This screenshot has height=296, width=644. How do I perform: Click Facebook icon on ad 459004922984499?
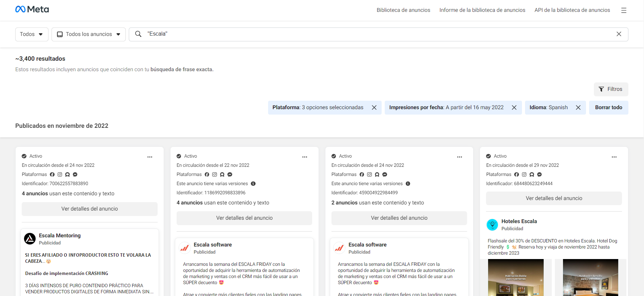(x=362, y=174)
